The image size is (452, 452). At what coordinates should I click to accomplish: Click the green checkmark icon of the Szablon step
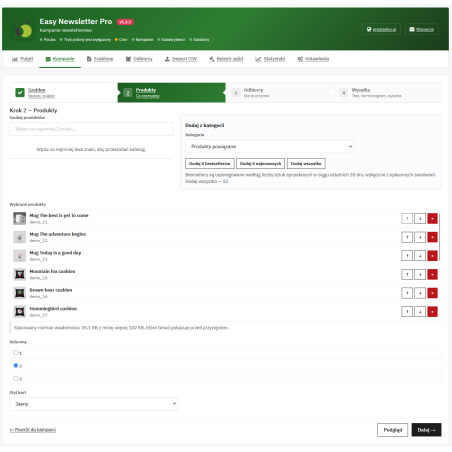[x=20, y=93]
